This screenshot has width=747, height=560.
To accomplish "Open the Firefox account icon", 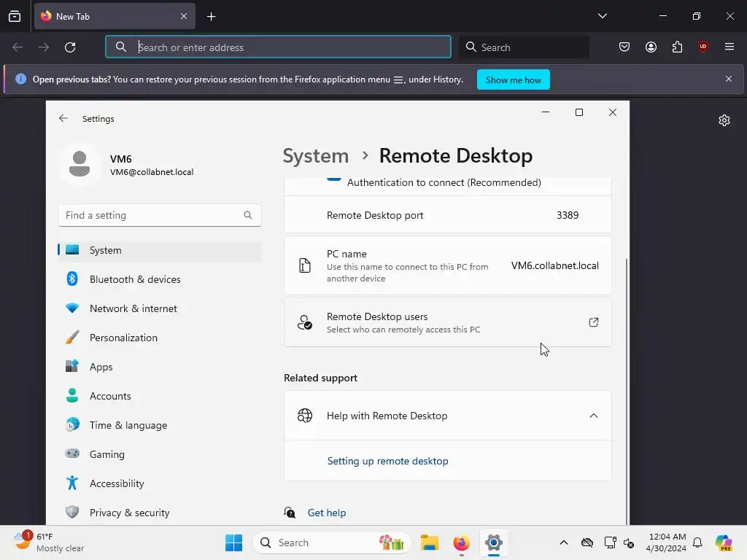I will (x=651, y=47).
